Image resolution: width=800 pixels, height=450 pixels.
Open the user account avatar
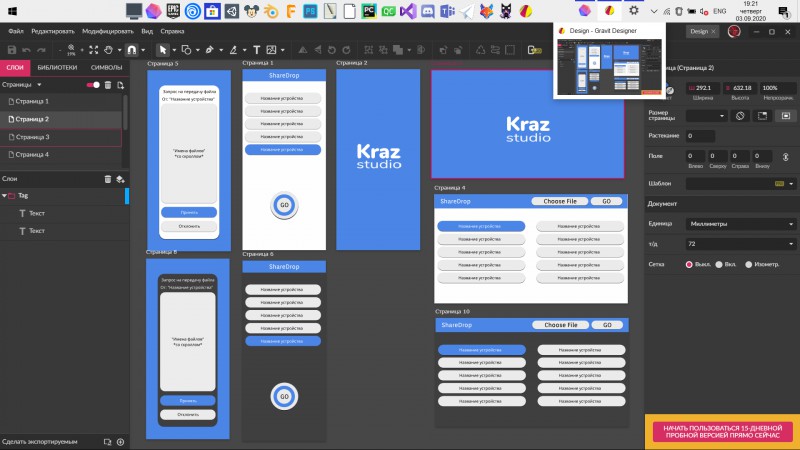click(734, 32)
